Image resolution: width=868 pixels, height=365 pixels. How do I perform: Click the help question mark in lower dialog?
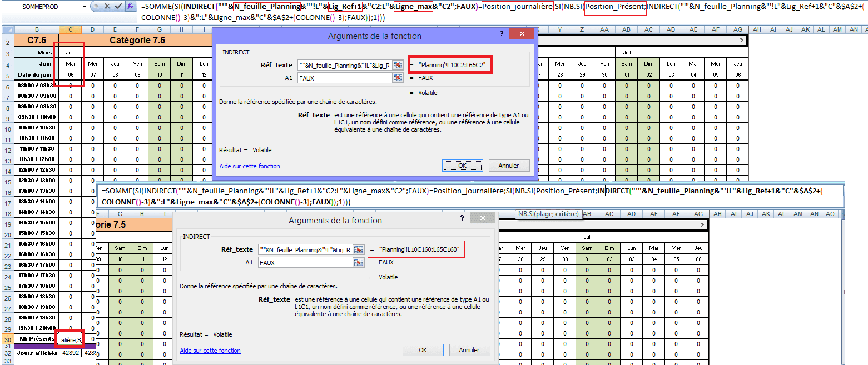(462, 218)
